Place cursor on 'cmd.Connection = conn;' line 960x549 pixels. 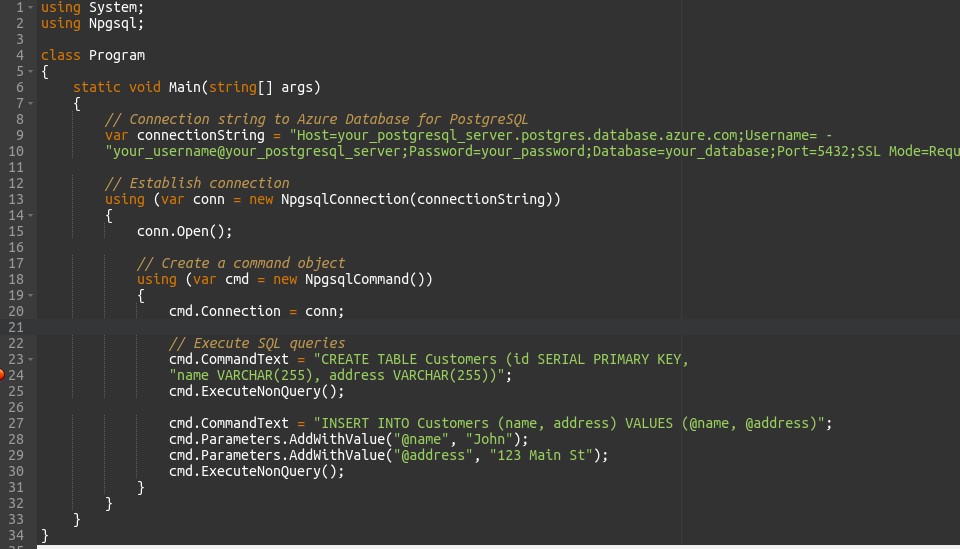pyautogui.click(x=256, y=311)
